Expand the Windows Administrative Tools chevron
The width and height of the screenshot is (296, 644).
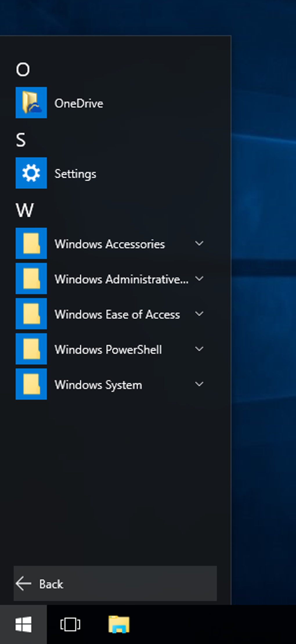pyautogui.click(x=199, y=279)
